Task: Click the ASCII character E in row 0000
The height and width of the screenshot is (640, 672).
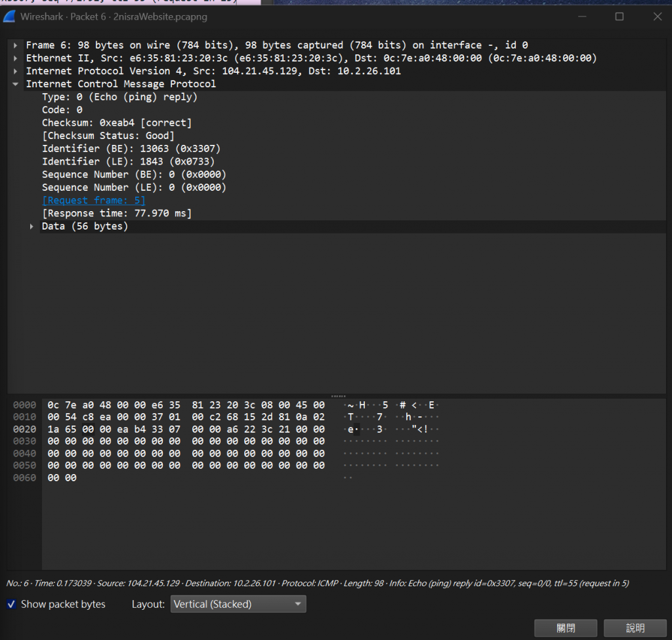Action: [x=431, y=405]
